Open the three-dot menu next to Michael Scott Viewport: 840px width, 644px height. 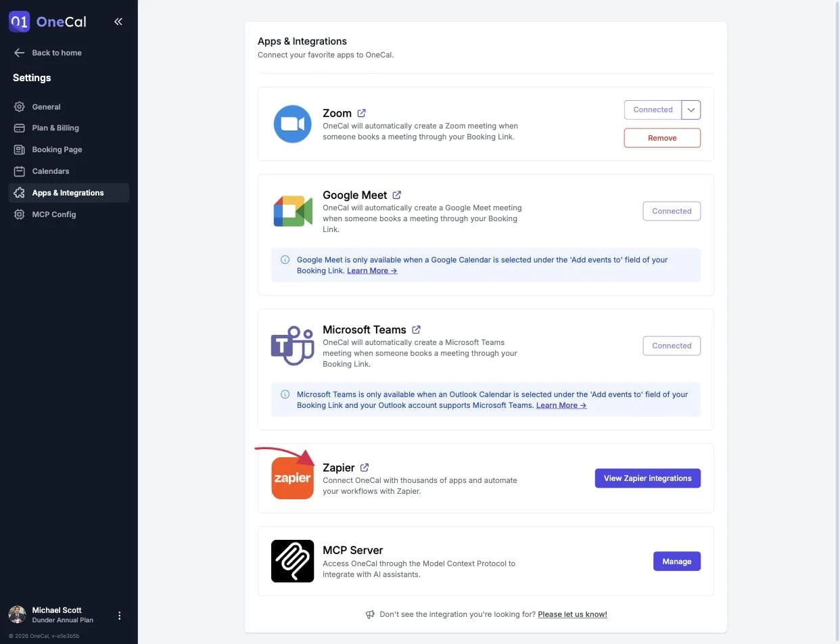pyautogui.click(x=120, y=616)
